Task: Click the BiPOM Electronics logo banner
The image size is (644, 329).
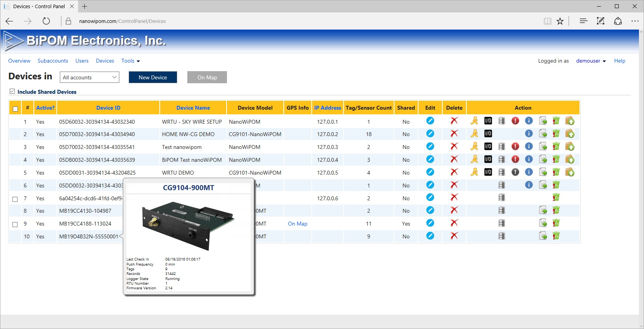Action: pyautogui.click(x=86, y=41)
